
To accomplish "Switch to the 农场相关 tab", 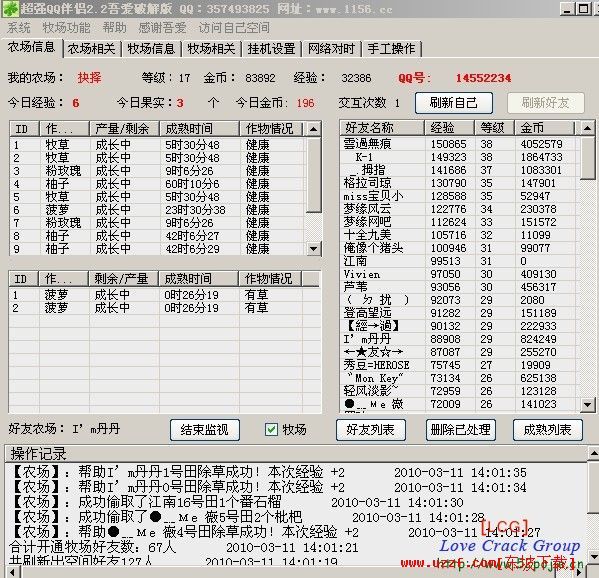I will click(x=92, y=49).
